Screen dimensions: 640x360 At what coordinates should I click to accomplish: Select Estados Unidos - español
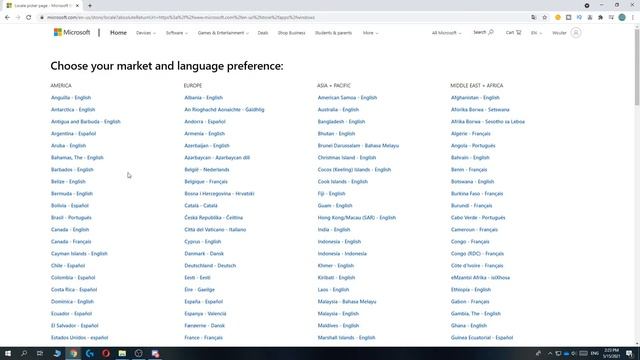pyautogui.click(x=80, y=338)
